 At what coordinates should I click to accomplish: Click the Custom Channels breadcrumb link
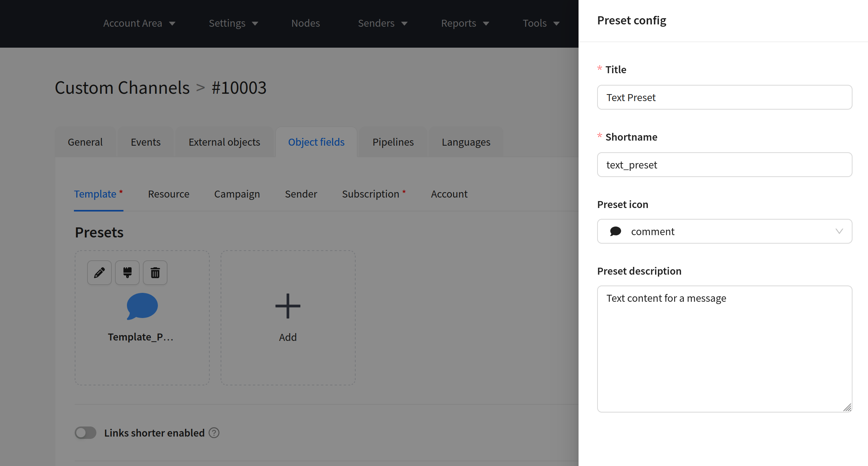click(x=122, y=88)
